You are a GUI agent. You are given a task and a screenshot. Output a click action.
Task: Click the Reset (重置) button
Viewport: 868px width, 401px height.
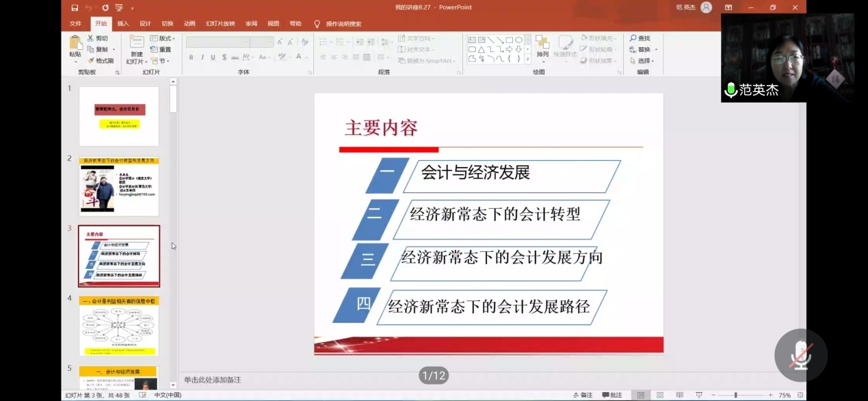click(x=160, y=48)
